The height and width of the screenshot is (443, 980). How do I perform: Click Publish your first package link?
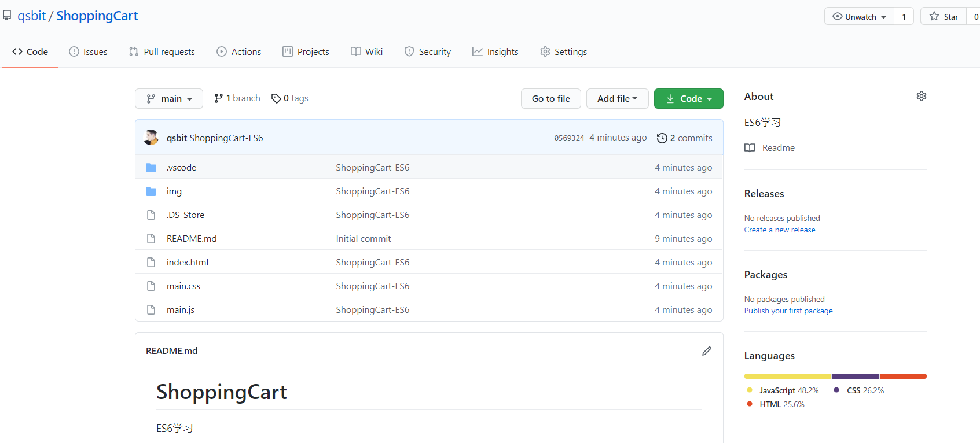788,311
